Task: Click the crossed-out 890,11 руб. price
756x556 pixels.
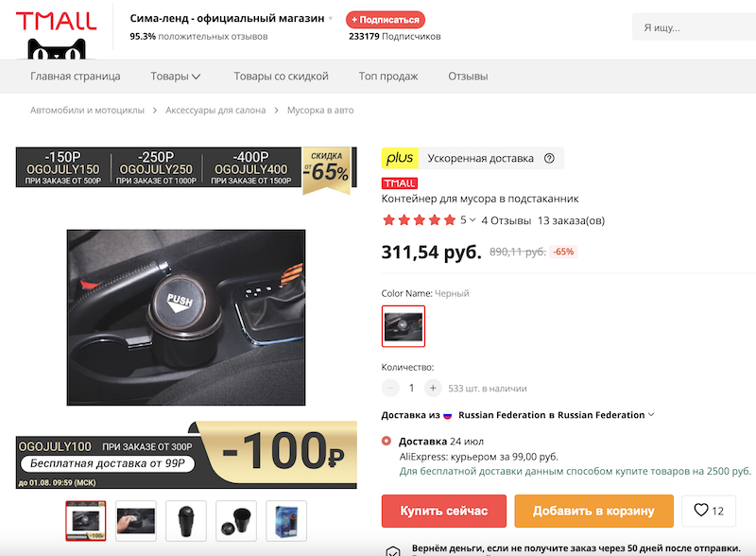Action: [517, 252]
